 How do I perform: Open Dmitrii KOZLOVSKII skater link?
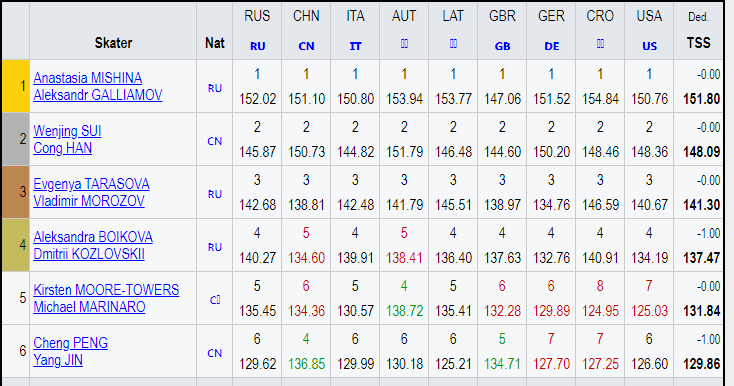[89, 254]
